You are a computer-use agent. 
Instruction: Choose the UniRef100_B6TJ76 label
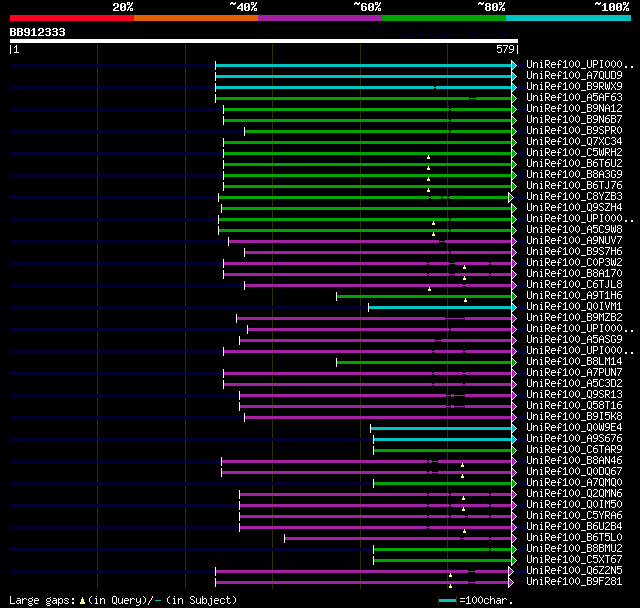tap(574, 186)
